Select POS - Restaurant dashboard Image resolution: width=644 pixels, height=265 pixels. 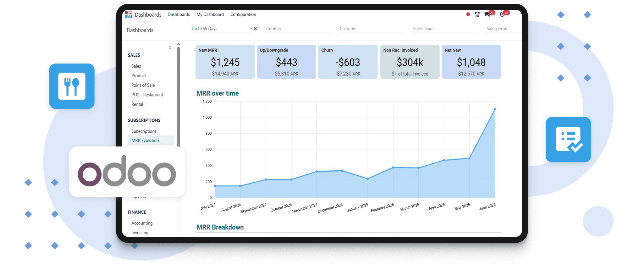pyautogui.click(x=147, y=95)
